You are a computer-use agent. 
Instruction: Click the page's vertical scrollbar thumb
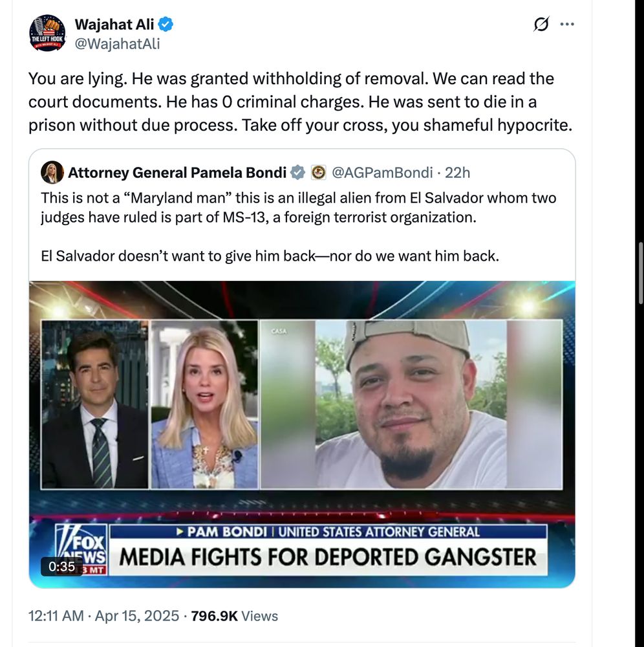point(641,273)
